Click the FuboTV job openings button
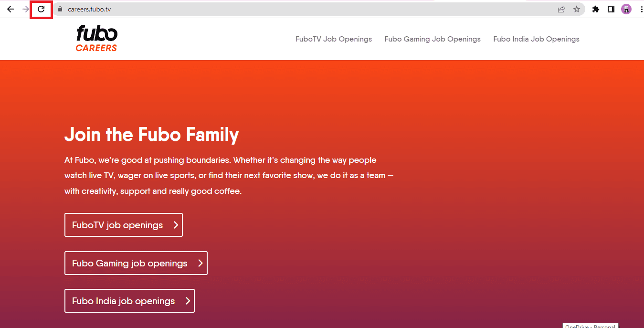This screenshot has width=644, height=328. [x=123, y=225]
